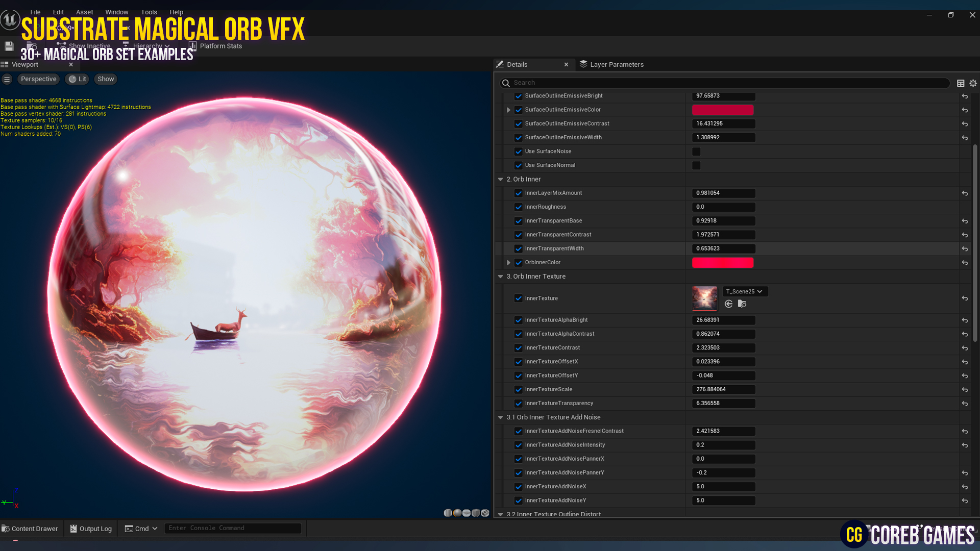The height and width of the screenshot is (551, 980).
Task: Expand the OrbInnerColor property
Action: [x=508, y=262]
